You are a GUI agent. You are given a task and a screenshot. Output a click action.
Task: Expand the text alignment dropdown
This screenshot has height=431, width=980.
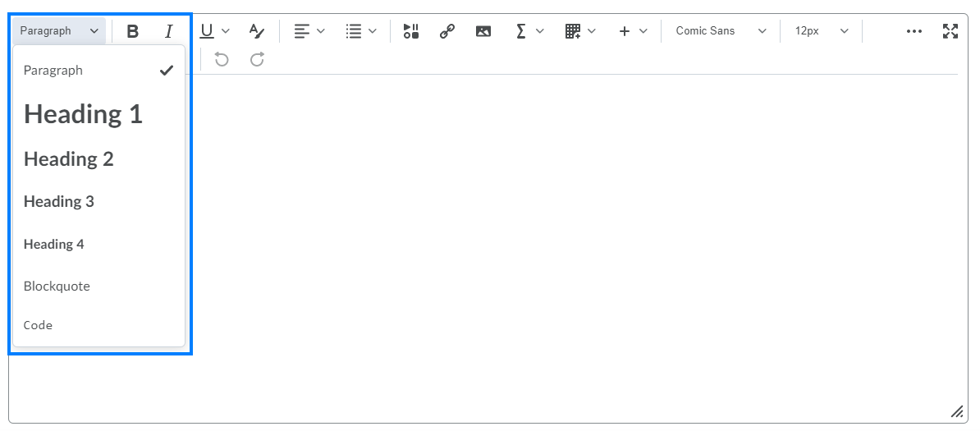coord(309,31)
